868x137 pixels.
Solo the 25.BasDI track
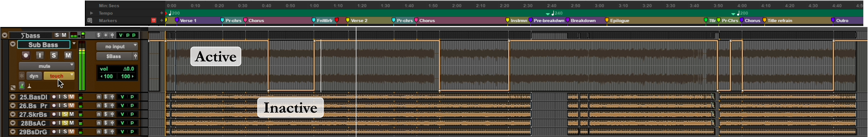point(65,97)
